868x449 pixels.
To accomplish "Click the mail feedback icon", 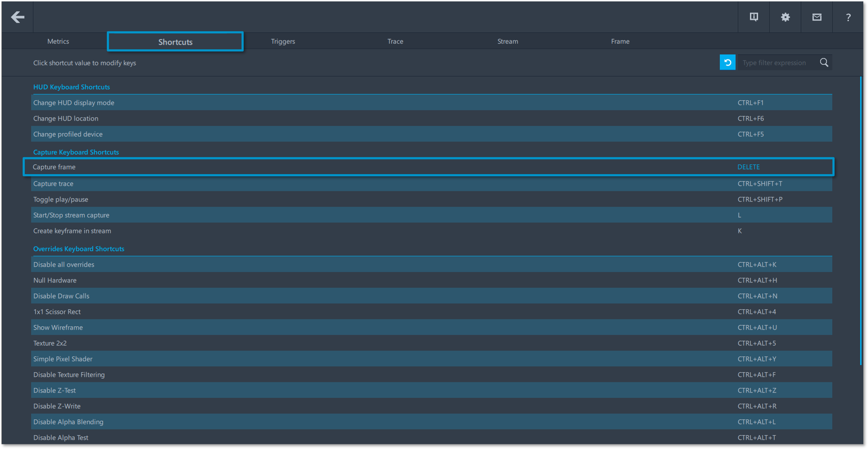I will pyautogui.click(x=817, y=17).
